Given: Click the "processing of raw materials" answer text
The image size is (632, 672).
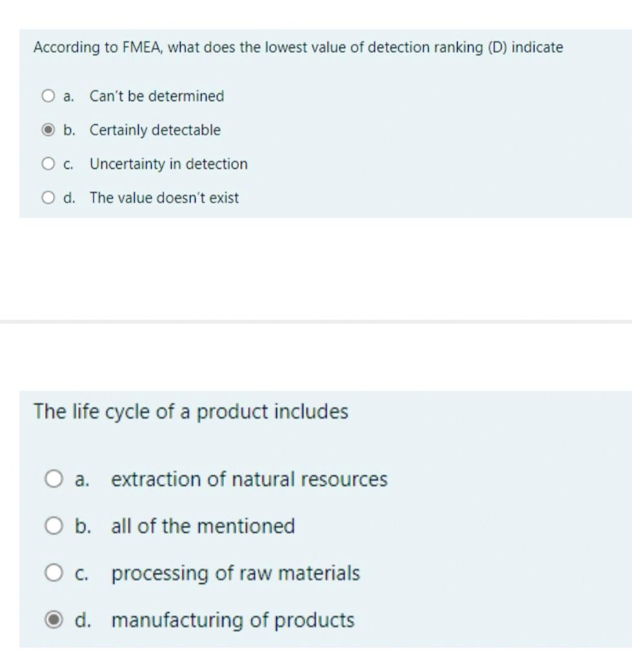Looking at the screenshot, I should pyautogui.click(x=236, y=573).
